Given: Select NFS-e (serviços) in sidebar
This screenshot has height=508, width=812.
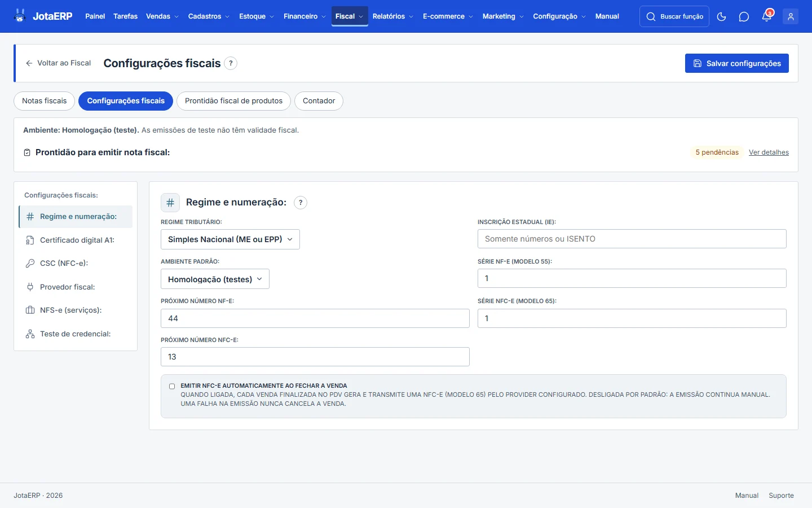Looking at the screenshot, I should coord(76,310).
